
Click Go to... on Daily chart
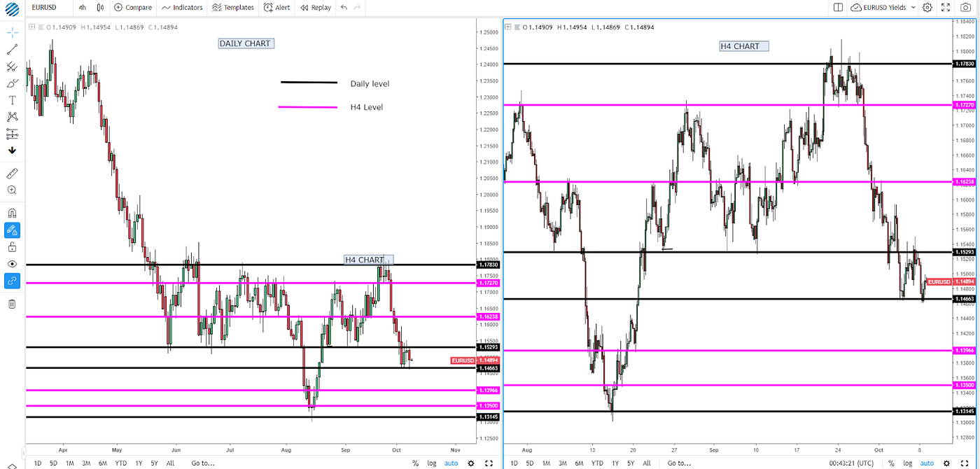click(203, 463)
